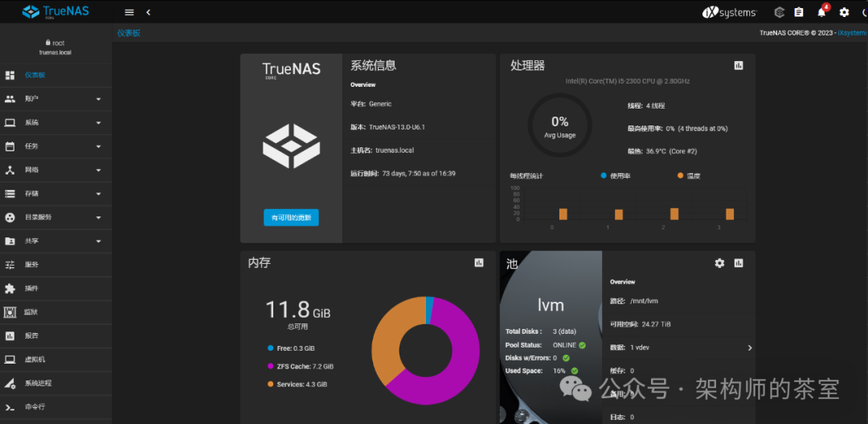This screenshot has height=424, width=868.
Task: Click the 系统进程 icon in sidebar
Action: tap(10, 383)
